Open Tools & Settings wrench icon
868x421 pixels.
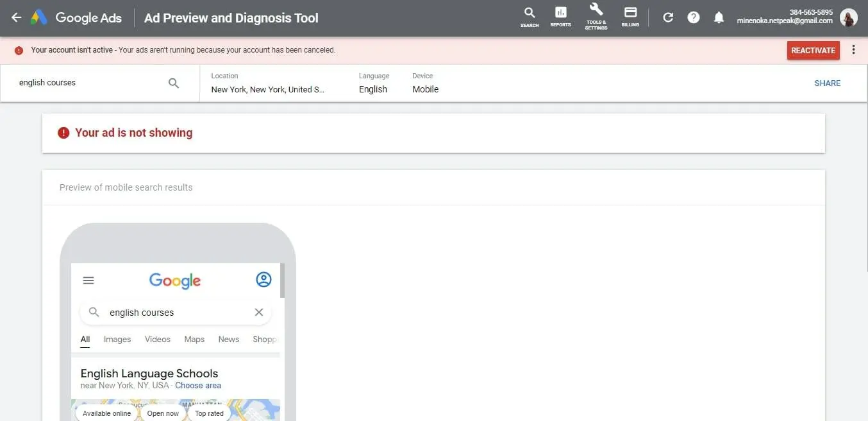[596, 17]
